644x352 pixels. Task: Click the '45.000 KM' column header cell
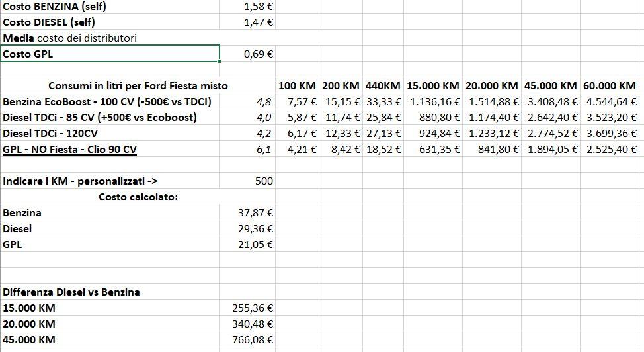[x=550, y=86]
